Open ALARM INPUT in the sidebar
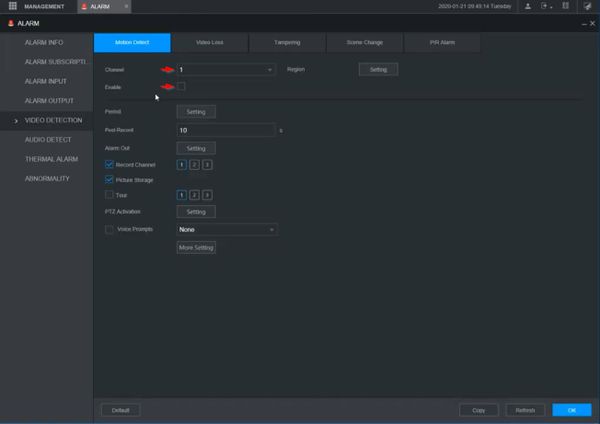Viewport: 600px width, 424px height. click(x=46, y=82)
